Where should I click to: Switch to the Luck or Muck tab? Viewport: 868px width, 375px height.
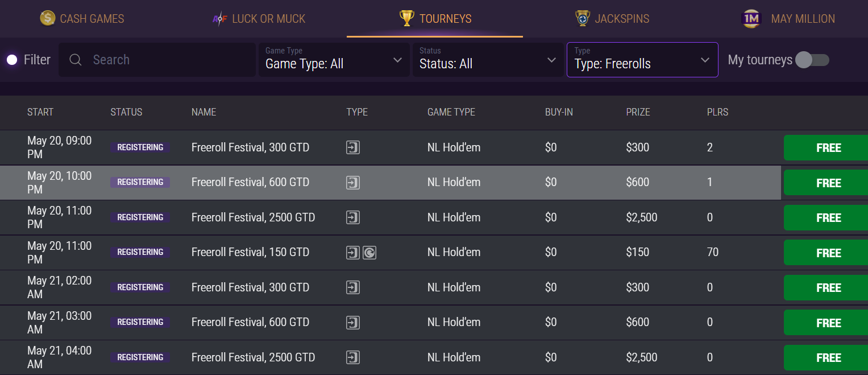259,19
